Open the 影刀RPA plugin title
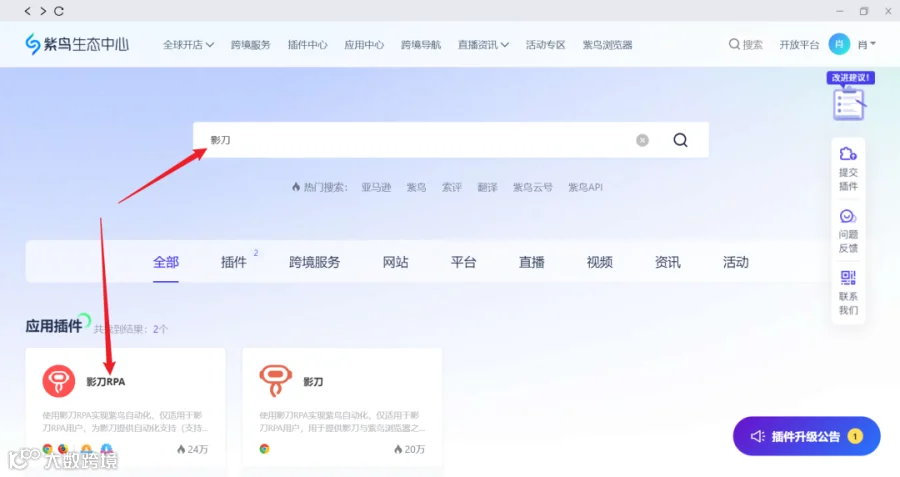900x477 pixels. click(x=106, y=382)
